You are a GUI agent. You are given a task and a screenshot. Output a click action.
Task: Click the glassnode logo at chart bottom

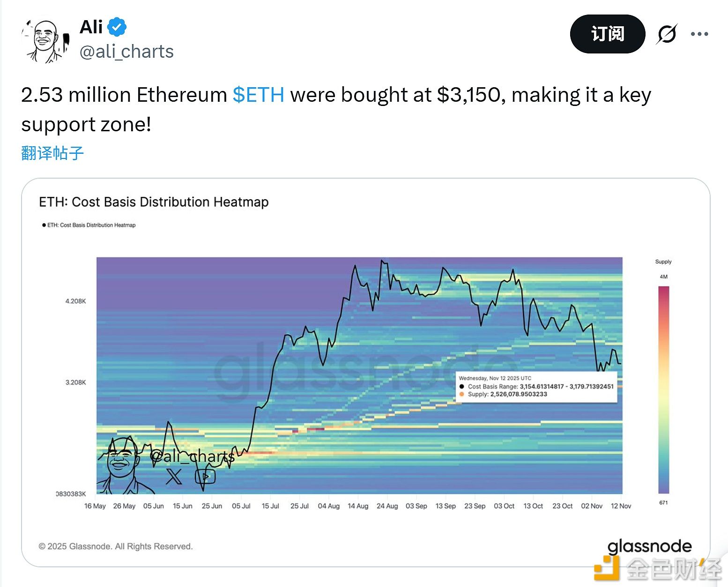coord(649,546)
